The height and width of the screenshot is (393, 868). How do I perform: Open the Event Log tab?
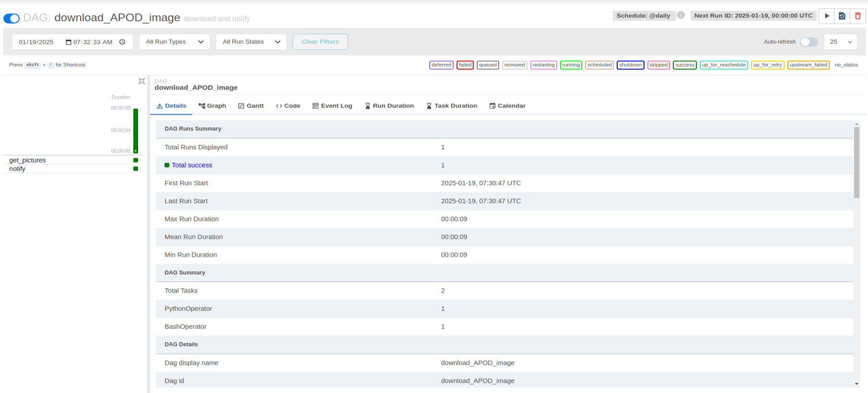click(x=332, y=106)
